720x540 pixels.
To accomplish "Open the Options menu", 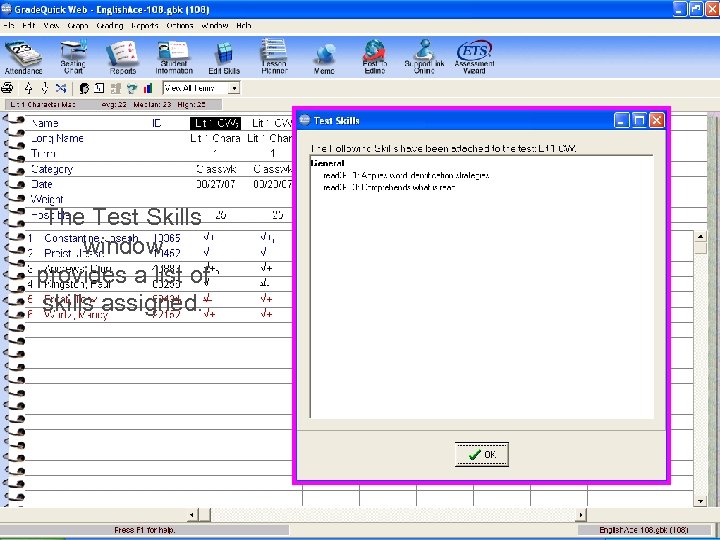I will pos(180,26).
